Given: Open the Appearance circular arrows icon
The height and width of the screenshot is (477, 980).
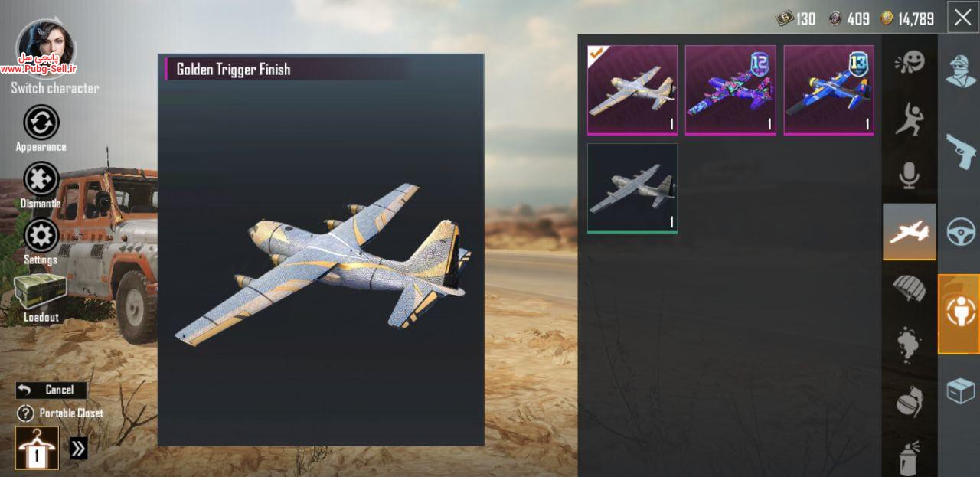Looking at the screenshot, I should point(41,123).
